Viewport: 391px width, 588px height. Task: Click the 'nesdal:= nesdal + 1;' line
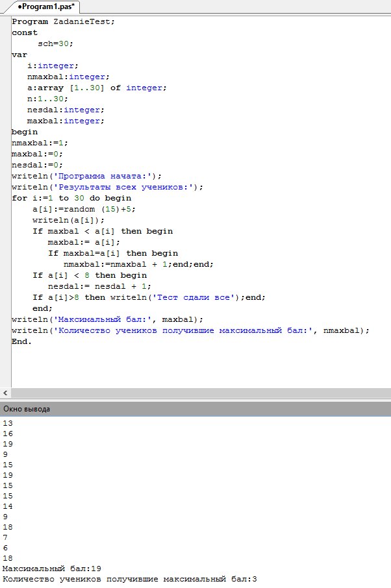click(99, 286)
